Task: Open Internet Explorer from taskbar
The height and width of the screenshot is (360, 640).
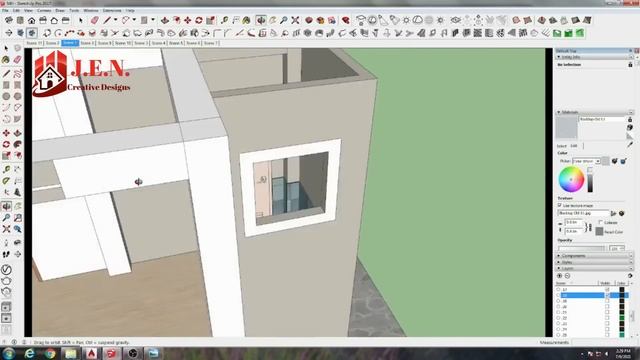Action: (29, 353)
